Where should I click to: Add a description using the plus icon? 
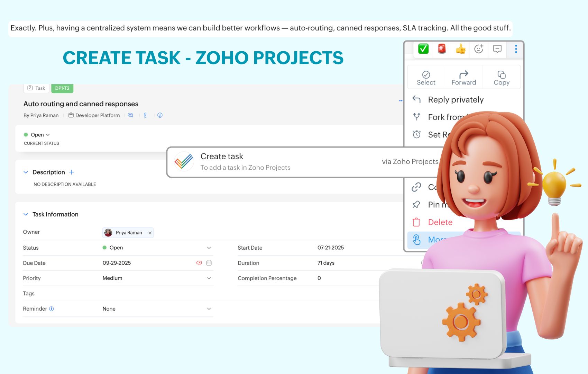[72, 172]
